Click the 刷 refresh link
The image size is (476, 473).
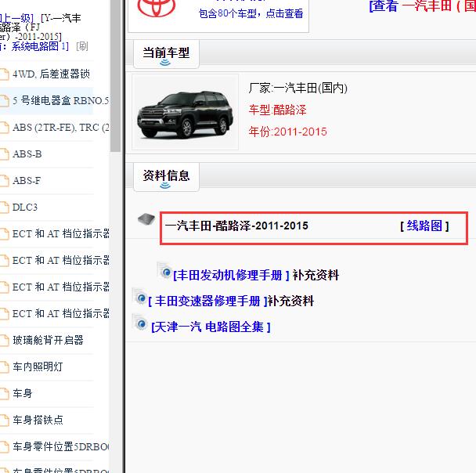point(82,46)
